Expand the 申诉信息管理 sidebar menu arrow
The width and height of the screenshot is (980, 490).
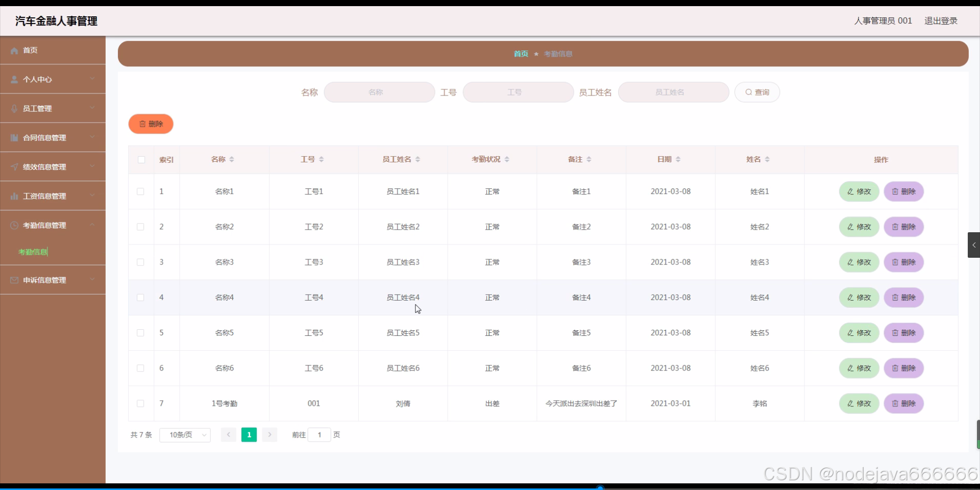click(92, 279)
